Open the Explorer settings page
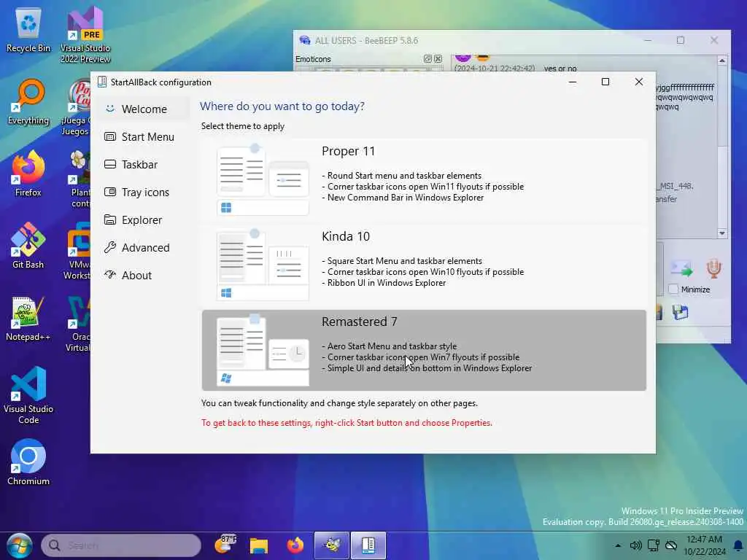Image resolution: width=747 pixels, height=560 pixels. 144,219
